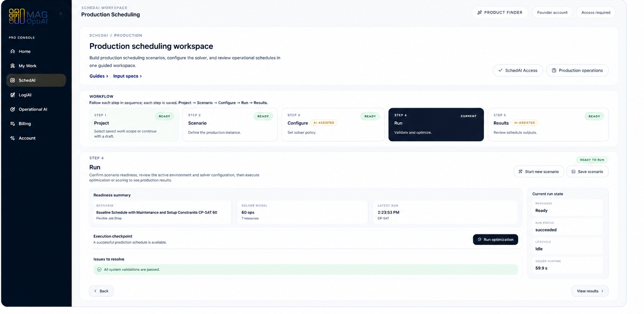
Task: Open the Guides link
Action: (x=99, y=76)
